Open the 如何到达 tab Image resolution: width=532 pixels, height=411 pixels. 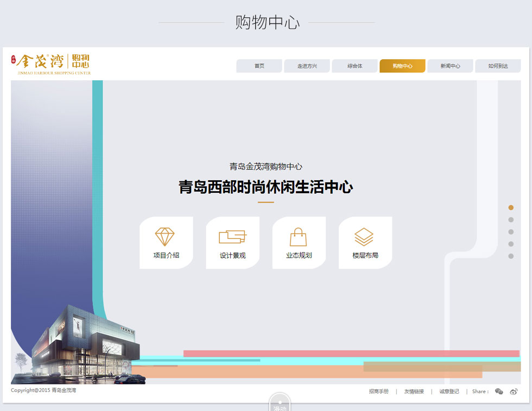498,66
